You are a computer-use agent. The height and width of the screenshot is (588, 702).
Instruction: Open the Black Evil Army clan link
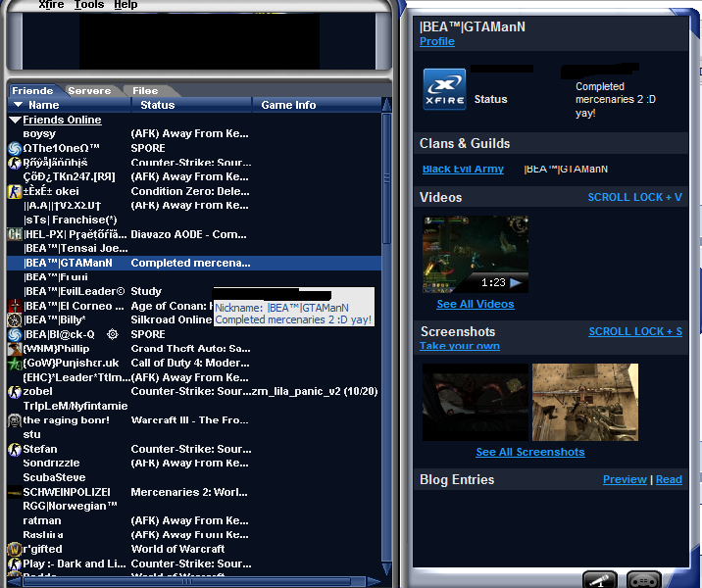click(x=463, y=170)
